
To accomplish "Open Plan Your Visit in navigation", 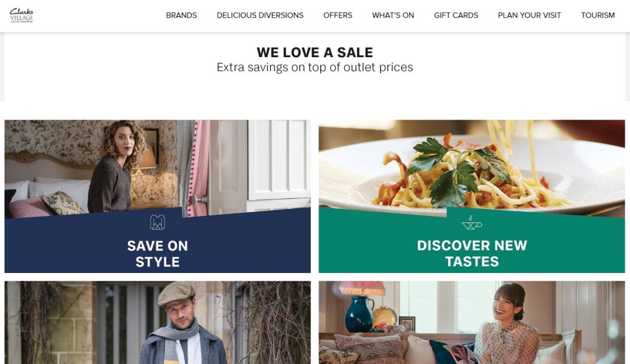I will pos(529,15).
